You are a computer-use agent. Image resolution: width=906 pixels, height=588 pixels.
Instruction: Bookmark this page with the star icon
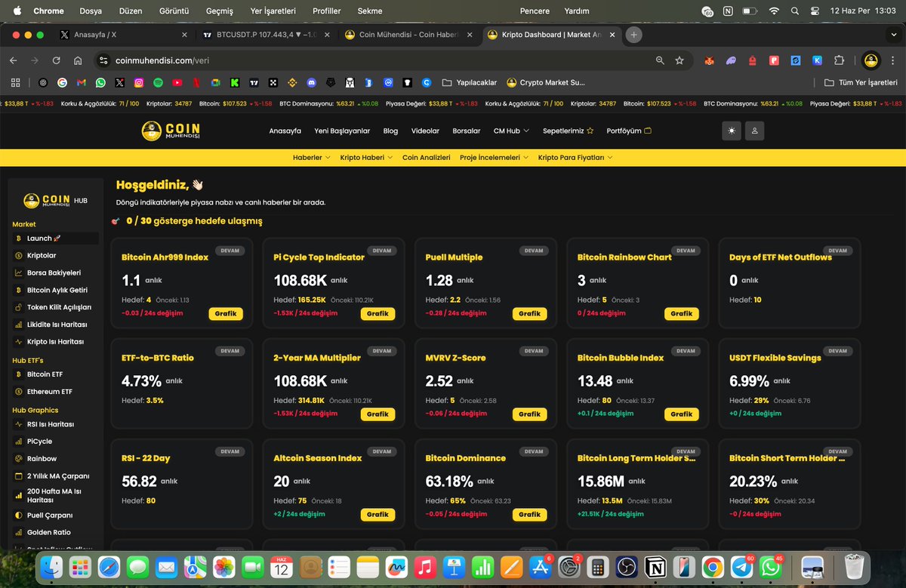click(x=679, y=60)
